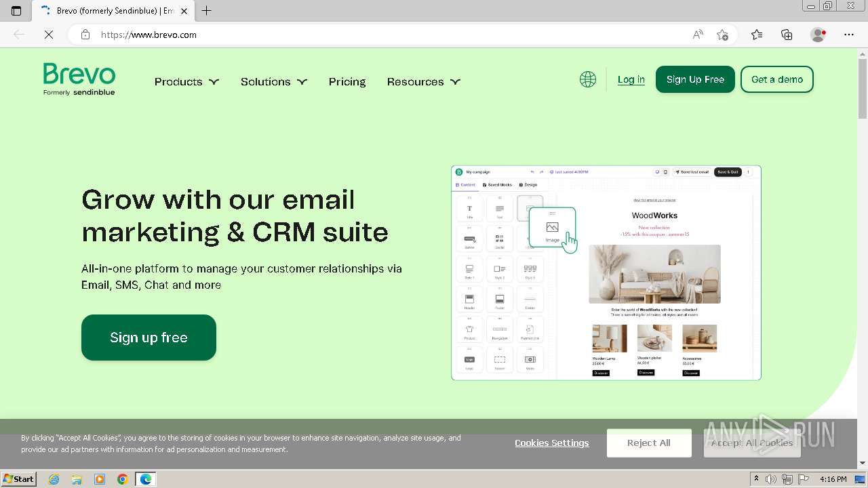The width and height of the screenshot is (868, 488).
Task: Click the scrollbar down arrow
Action: click(x=863, y=464)
